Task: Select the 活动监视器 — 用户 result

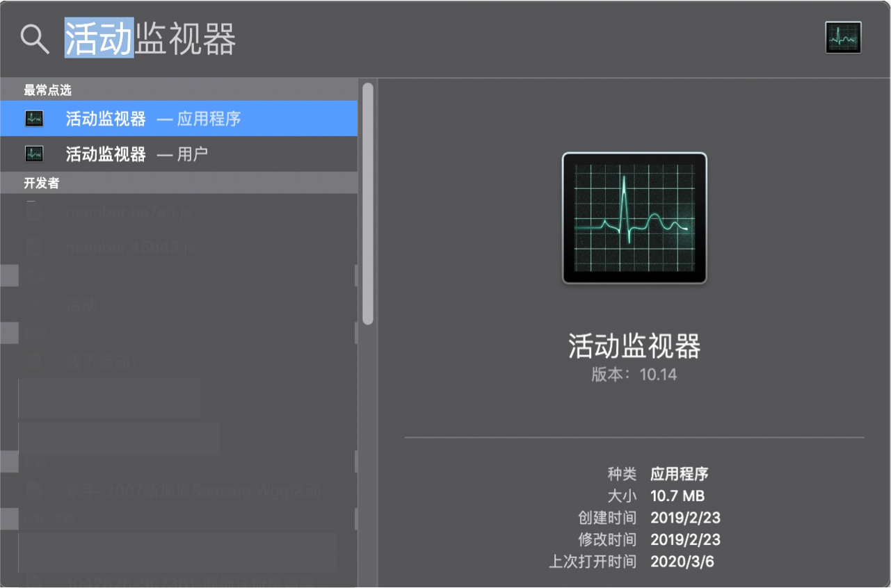Action: tap(179, 154)
